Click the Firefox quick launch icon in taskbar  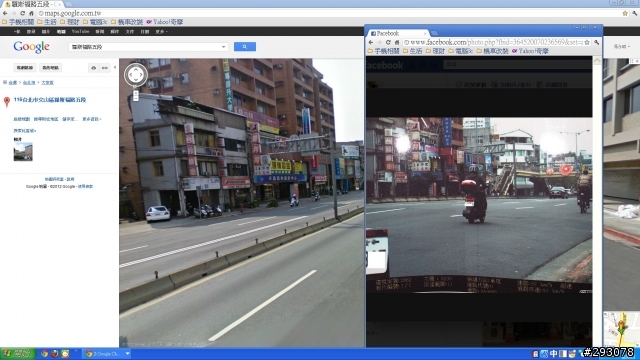[x=55, y=354]
